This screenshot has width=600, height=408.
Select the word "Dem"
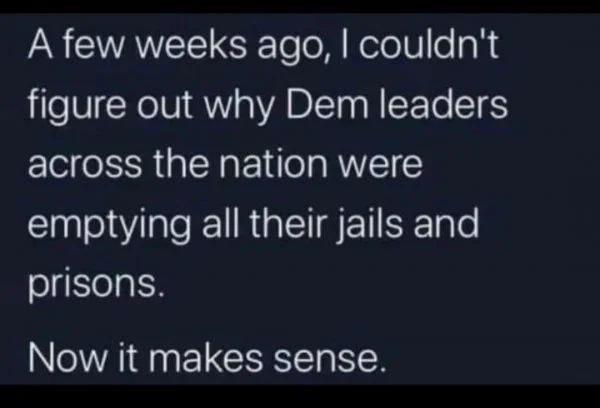pyautogui.click(x=326, y=104)
